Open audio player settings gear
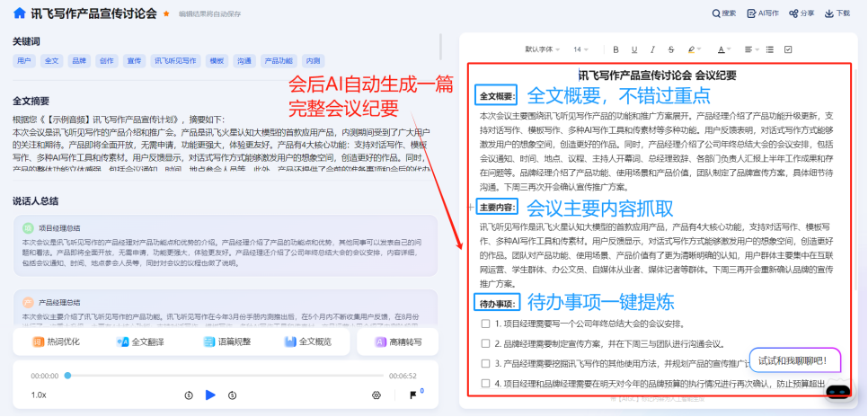The image size is (868, 417). (376, 395)
